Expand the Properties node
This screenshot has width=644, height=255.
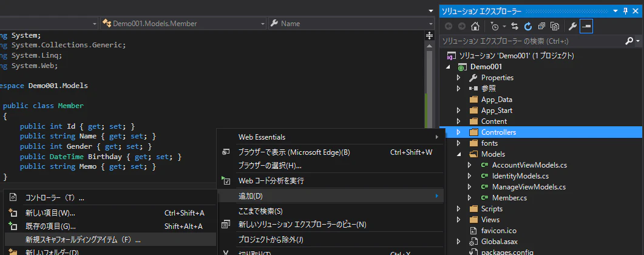(x=459, y=78)
